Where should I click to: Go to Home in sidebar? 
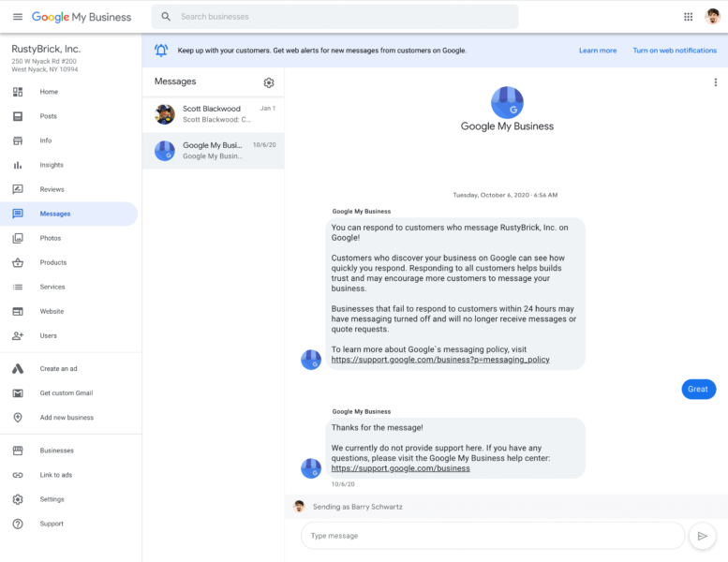point(49,92)
